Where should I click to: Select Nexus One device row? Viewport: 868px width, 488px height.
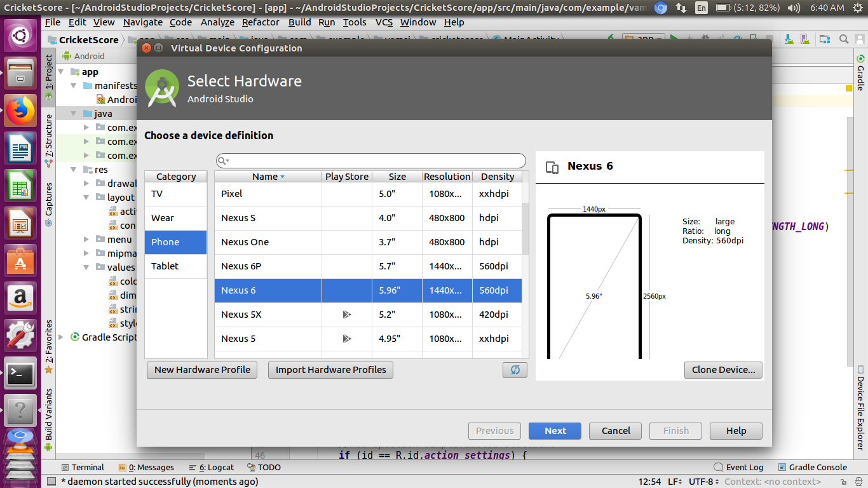368,242
